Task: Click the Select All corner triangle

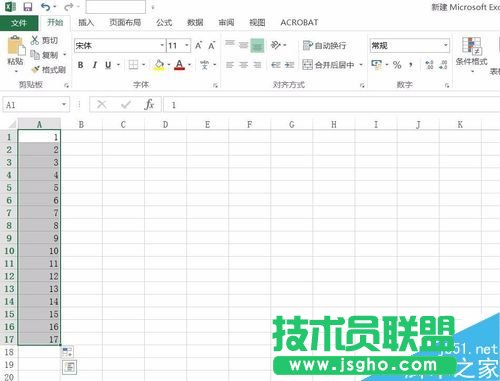Action: (x=12, y=125)
